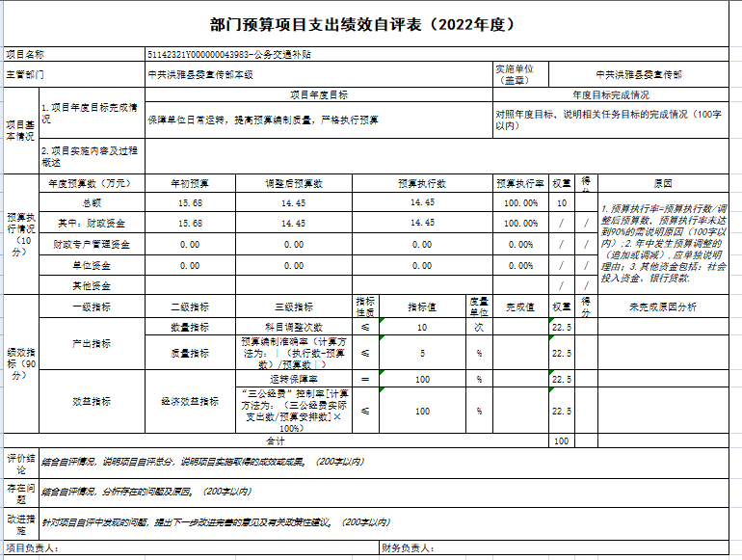The height and width of the screenshot is (560, 742).
Task: Click the 财务负责人： cell
Action: [x=554, y=547]
